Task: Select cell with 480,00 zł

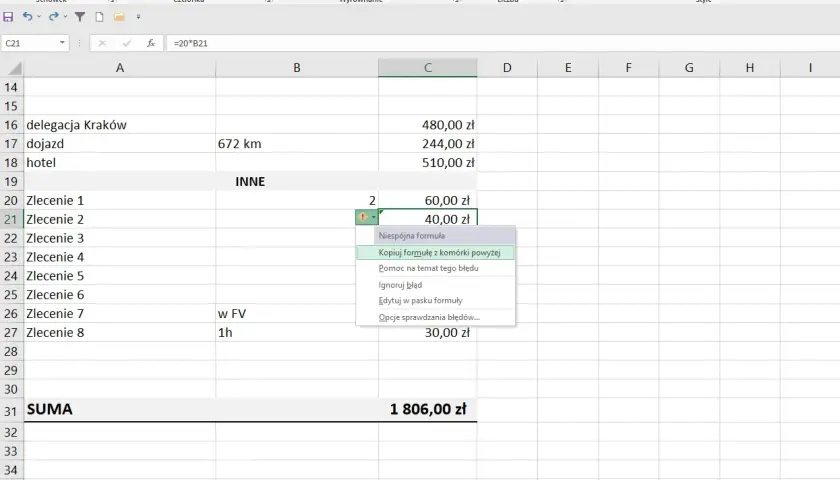Action: click(x=428, y=125)
